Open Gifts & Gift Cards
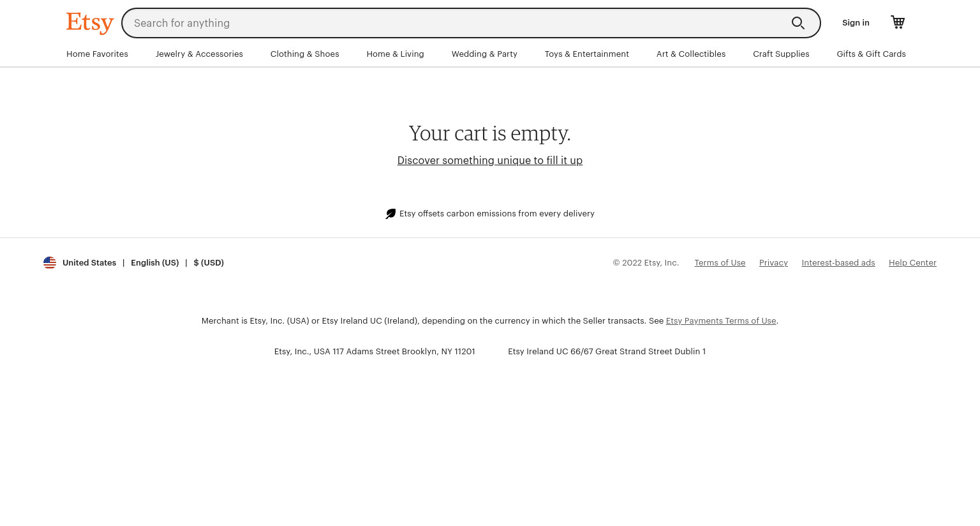980x526 pixels. (871, 54)
